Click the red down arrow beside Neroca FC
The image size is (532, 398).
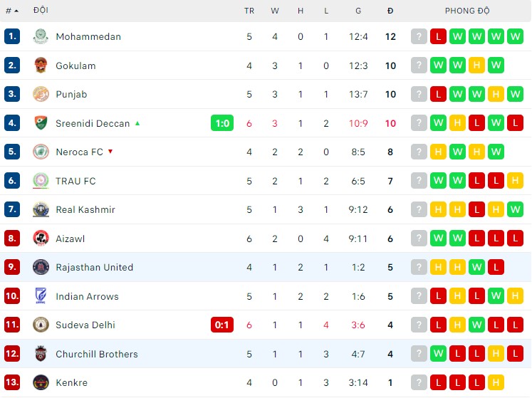[110, 152]
